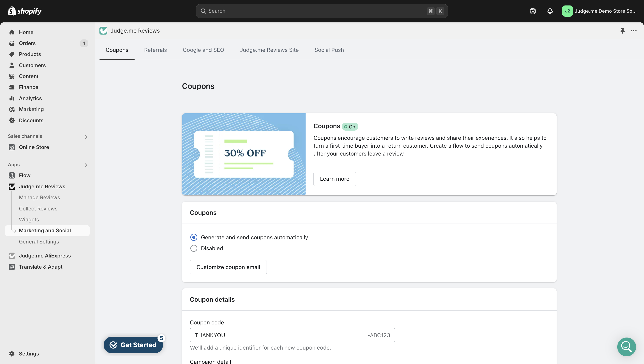Click the Get Started badge number 5
Image resolution: width=644 pixels, height=364 pixels.
(161, 338)
